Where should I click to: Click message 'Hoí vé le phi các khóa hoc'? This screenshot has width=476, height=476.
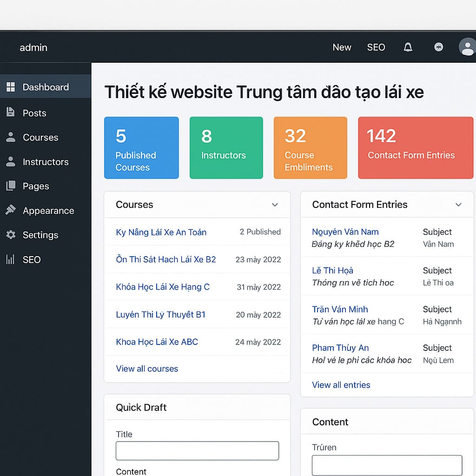click(362, 360)
